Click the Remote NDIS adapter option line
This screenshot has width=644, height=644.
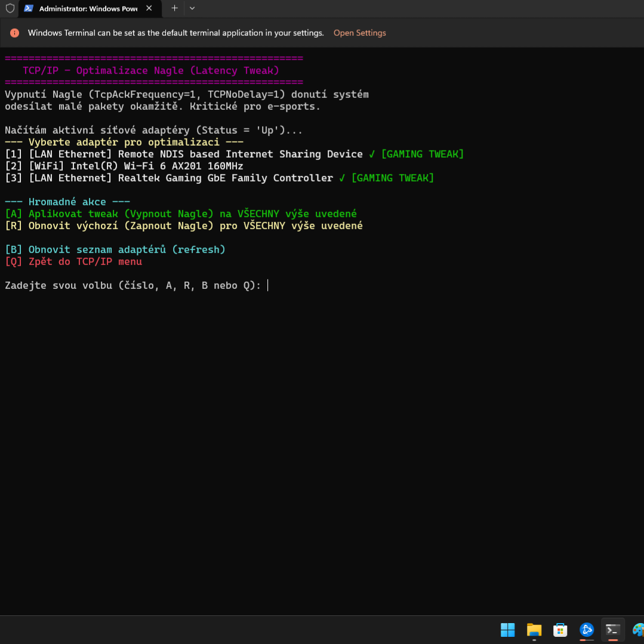click(185, 154)
